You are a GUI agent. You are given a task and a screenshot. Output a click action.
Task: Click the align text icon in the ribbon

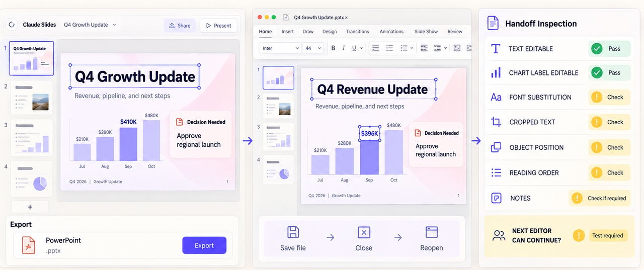click(x=424, y=48)
